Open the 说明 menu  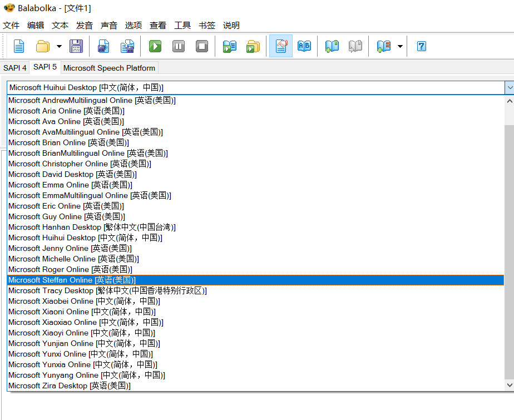point(231,25)
